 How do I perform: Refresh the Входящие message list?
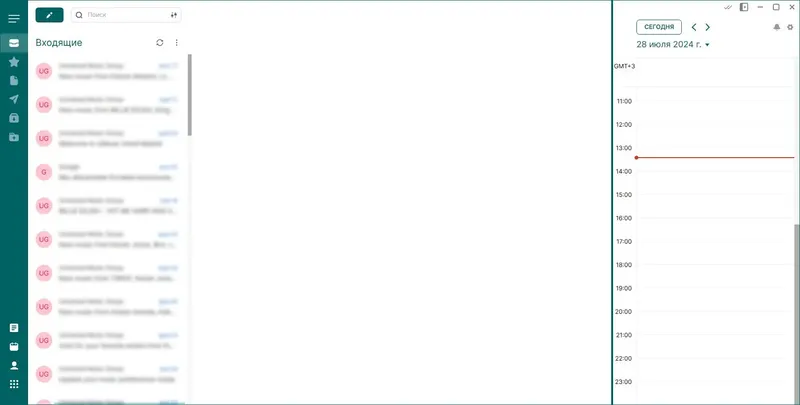(160, 43)
